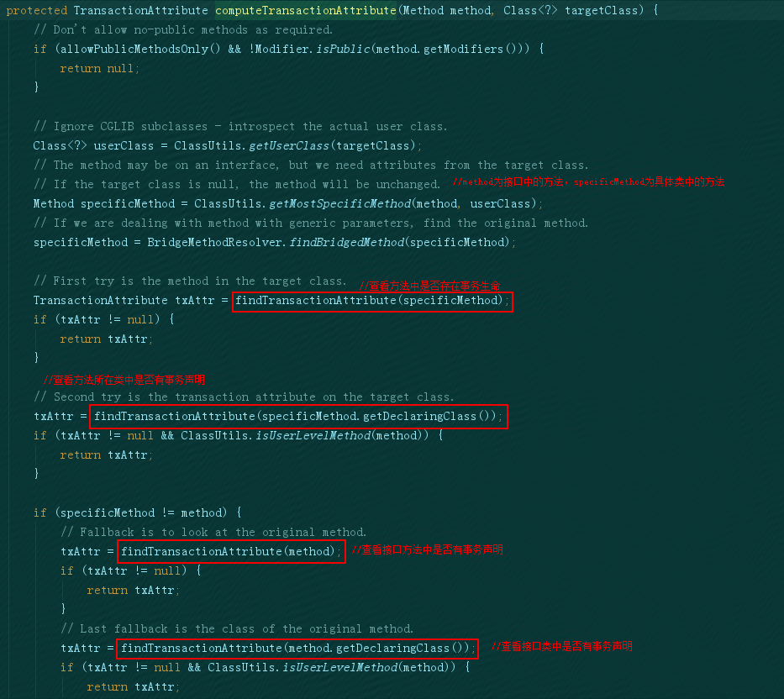Click comment "Don't allow no-public methods as required"

[x=182, y=30]
